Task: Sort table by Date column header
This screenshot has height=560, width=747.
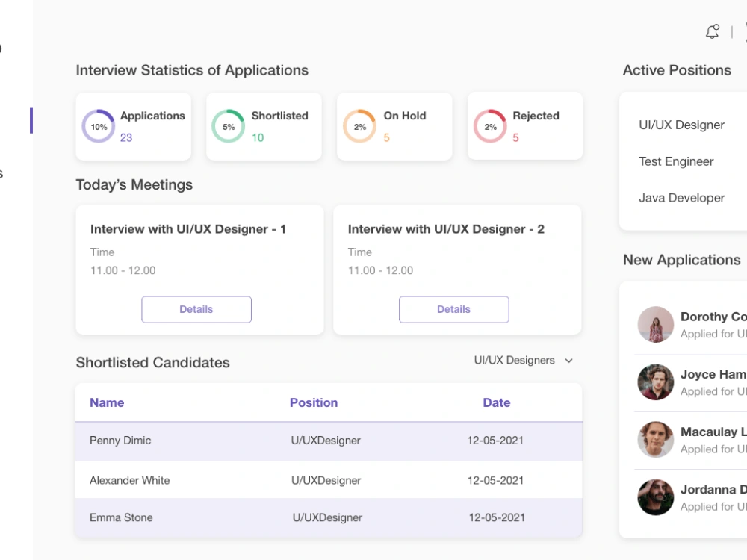Action: click(x=497, y=403)
